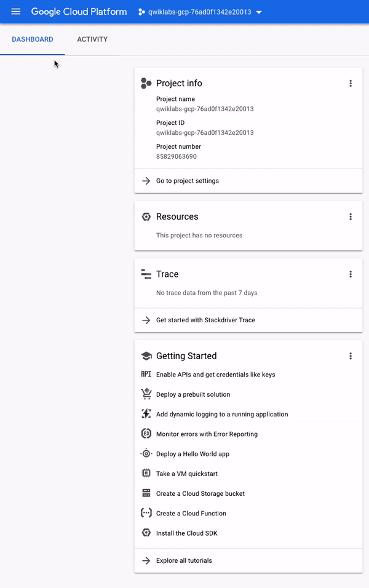The height and width of the screenshot is (588, 369).
Task: Click the shopping cart prebuilt solution icon
Action: (x=146, y=394)
